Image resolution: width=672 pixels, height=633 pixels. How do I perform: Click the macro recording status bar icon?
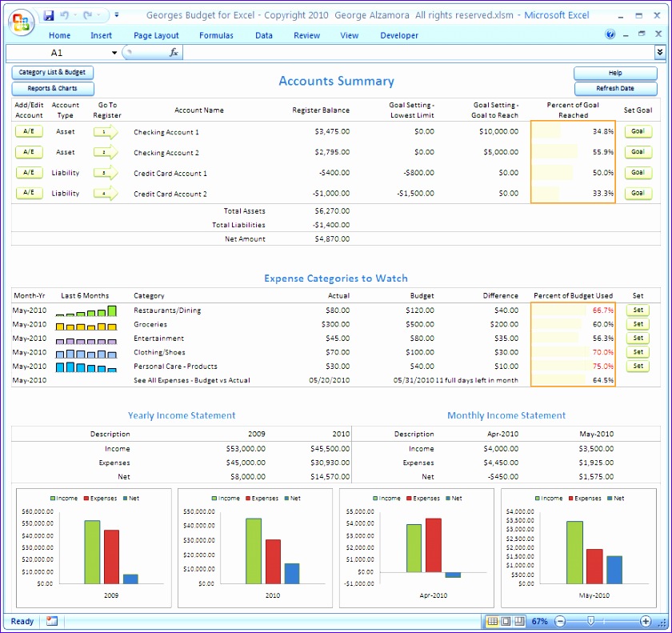coord(52,621)
